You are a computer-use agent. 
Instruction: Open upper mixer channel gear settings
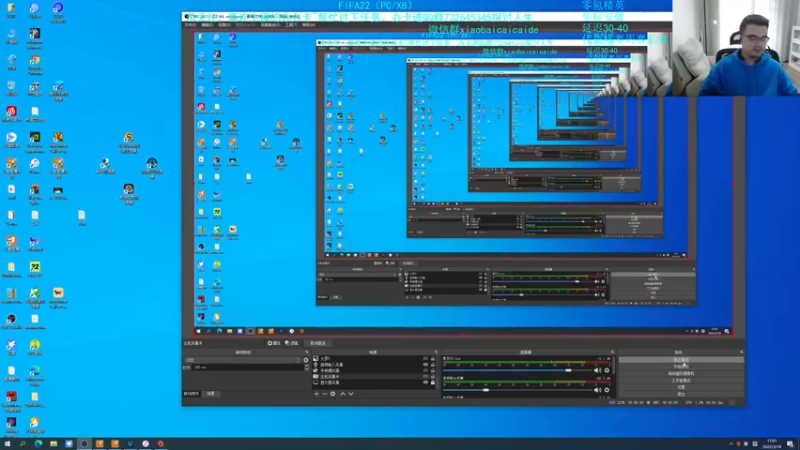tap(607, 370)
